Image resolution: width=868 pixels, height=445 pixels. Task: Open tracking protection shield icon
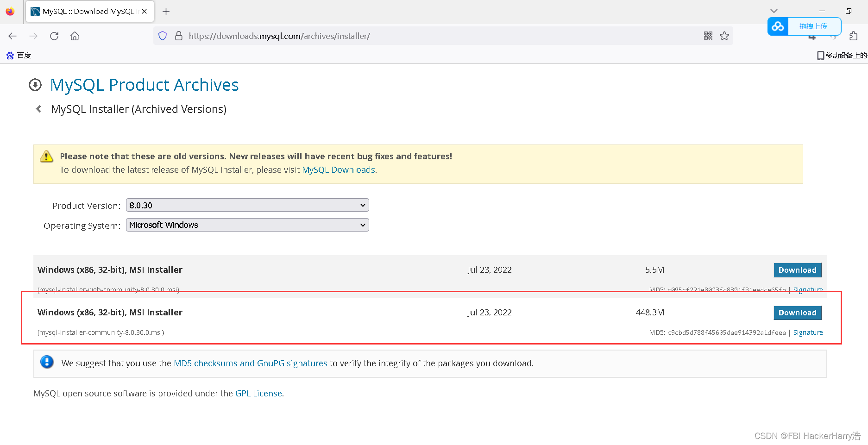163,36
